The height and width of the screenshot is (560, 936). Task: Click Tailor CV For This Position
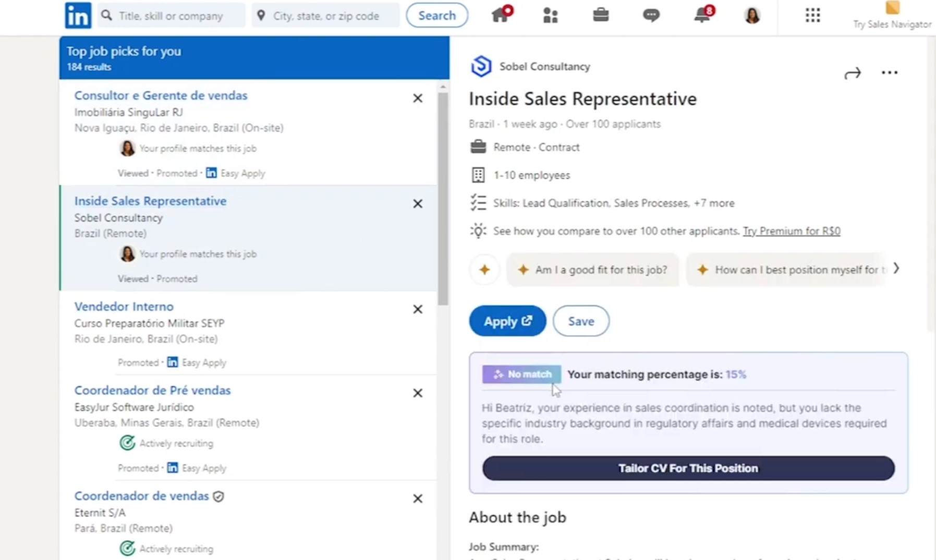click(x=688, y=468)
